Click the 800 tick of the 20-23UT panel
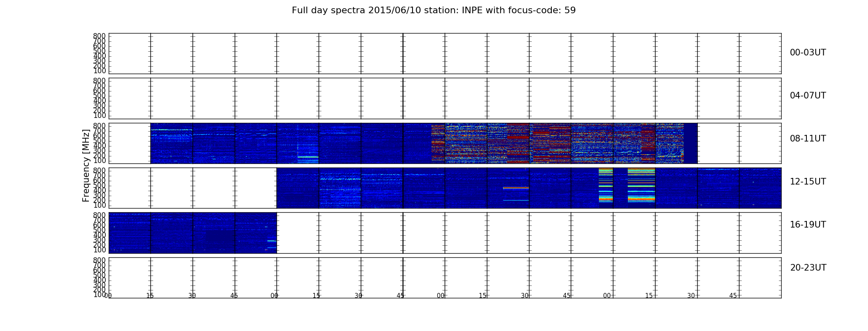 click(99, 260)
